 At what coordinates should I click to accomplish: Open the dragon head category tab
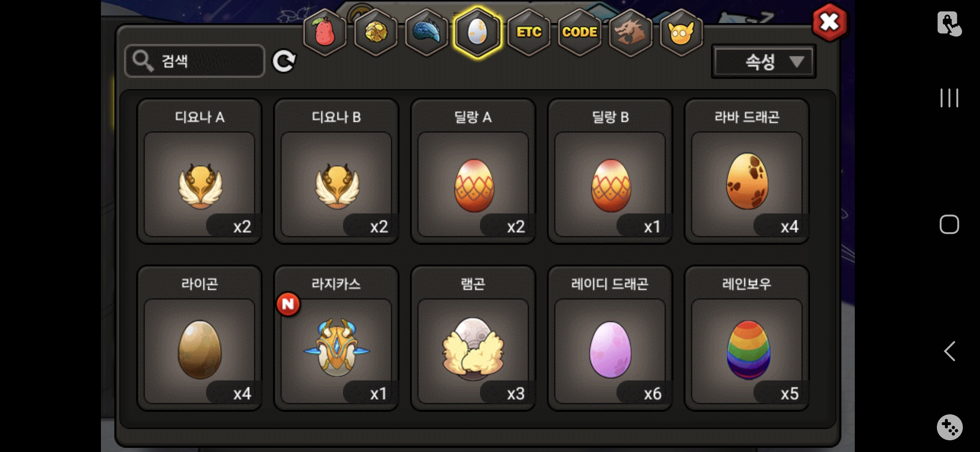(630, 33)
